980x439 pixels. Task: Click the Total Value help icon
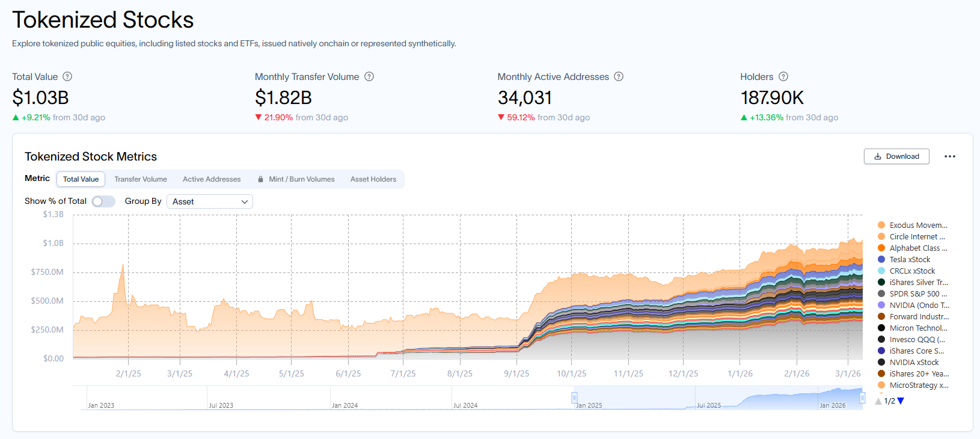(67, 76)
